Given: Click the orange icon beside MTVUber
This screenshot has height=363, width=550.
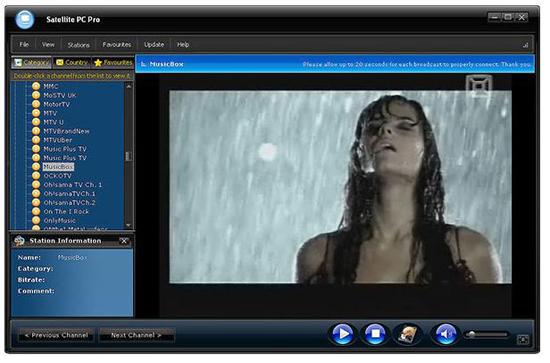Looking at the screenshot, I should click(36, 141).
